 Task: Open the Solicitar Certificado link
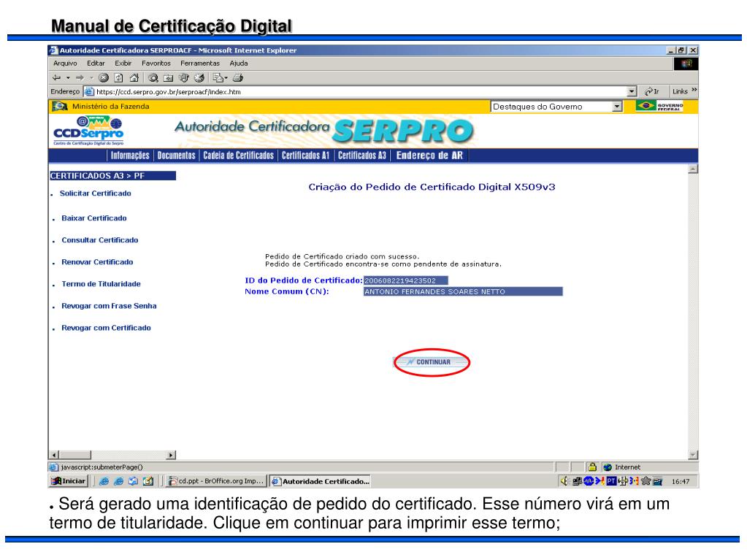point(95,193)
